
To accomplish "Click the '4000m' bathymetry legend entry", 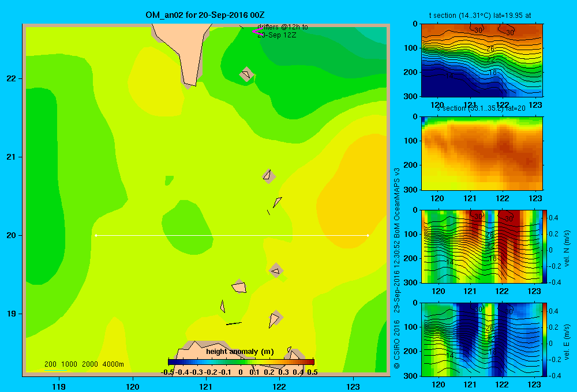I will tap(113, 364).
